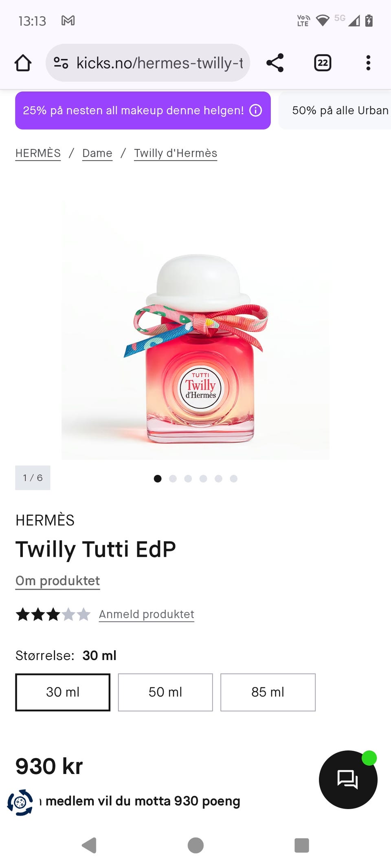This screenshot has width=391, height=868.
Task: Focus the kicks.no address bar URL
Action: point(160,63)
